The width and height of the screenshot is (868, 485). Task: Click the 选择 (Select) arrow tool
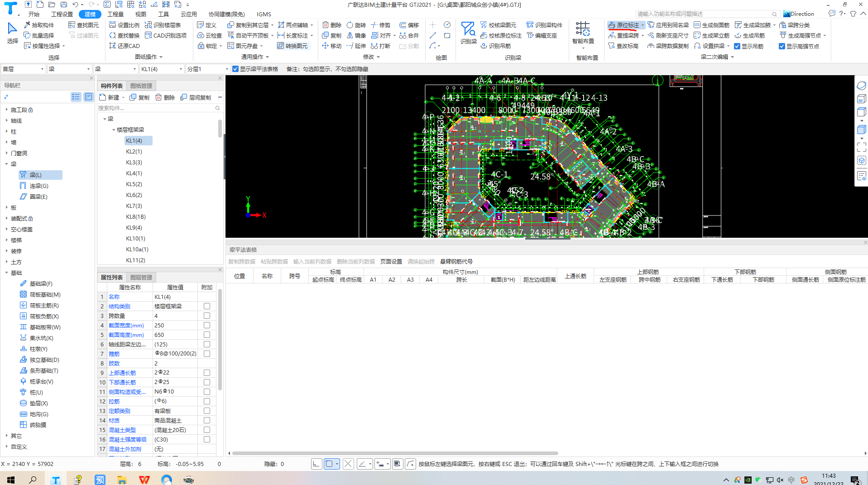coord(12,33)
